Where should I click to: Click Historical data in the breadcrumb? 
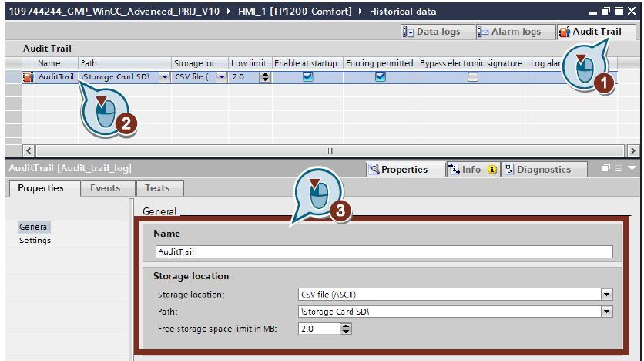(x=402, y=12)
